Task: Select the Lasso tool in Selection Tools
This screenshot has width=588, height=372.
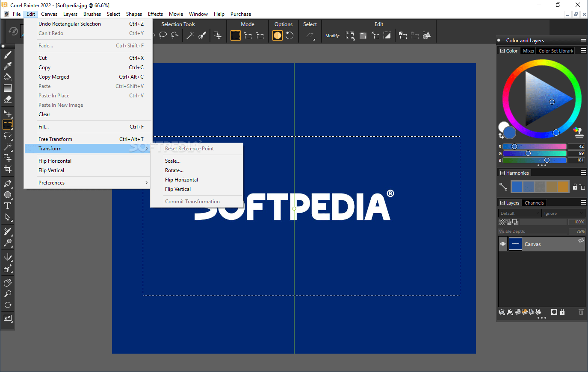Action: (x=163, y=35)
